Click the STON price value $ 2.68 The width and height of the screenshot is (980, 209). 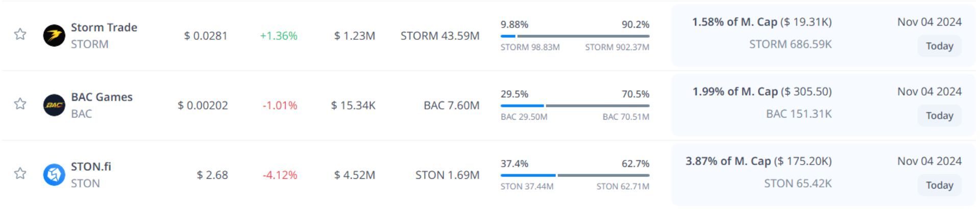point(212,175)
